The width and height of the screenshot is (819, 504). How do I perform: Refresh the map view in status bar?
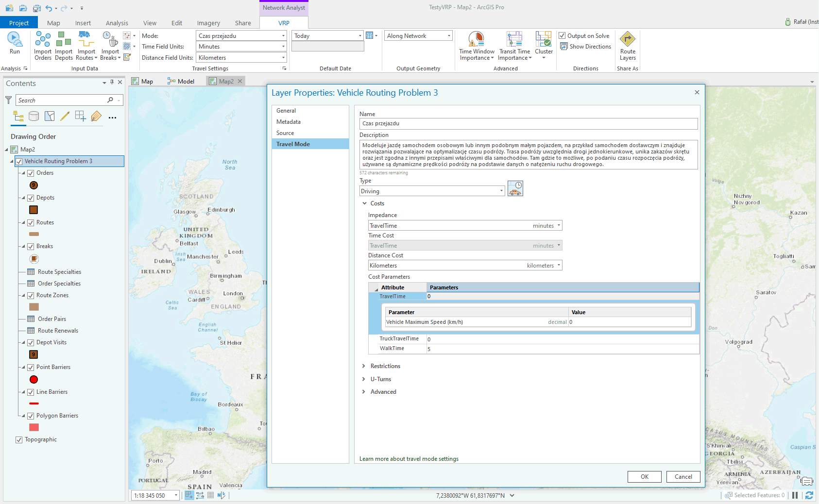point(809,495)
